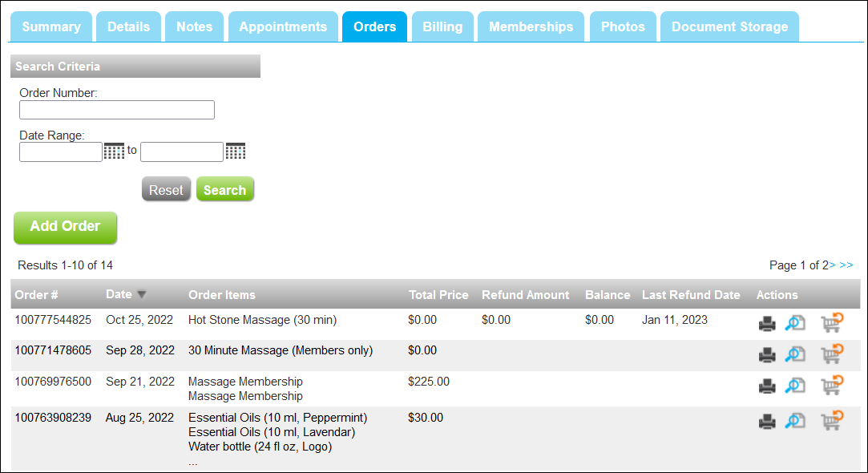
Task: Click the Search Criteria panel header
Action: click(x=135, y=66)
